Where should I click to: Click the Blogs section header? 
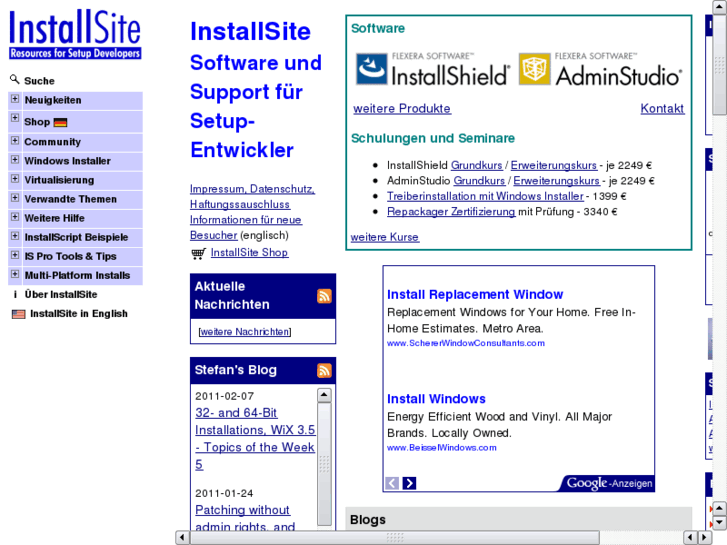point(518,519)
